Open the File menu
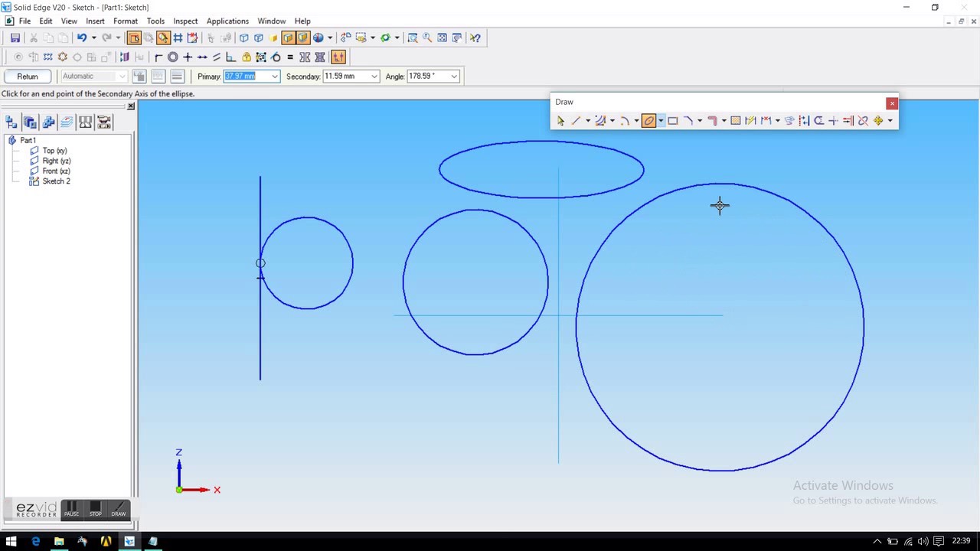980x551 pixels. 24,21
